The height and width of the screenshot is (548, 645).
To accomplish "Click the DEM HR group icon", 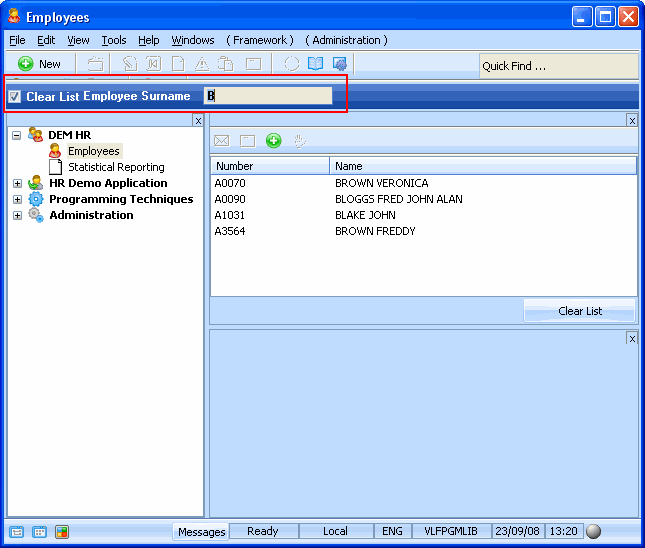I will (x=35, y=135).
